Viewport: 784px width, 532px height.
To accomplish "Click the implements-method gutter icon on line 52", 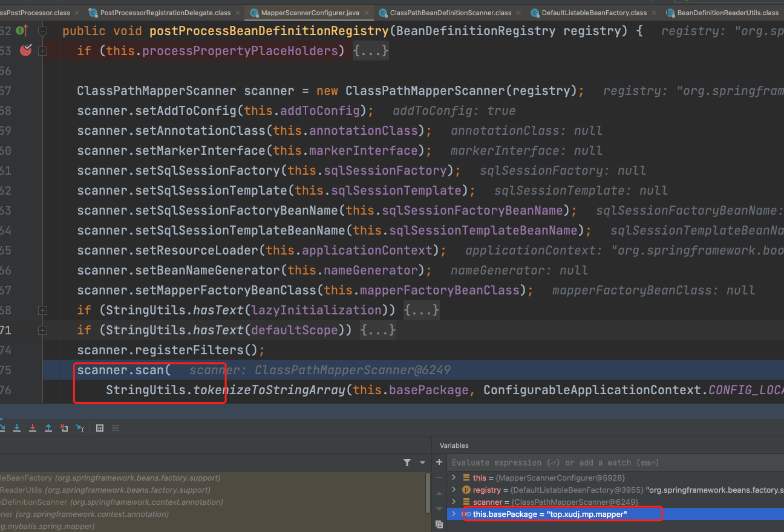I will pos(22,31).
